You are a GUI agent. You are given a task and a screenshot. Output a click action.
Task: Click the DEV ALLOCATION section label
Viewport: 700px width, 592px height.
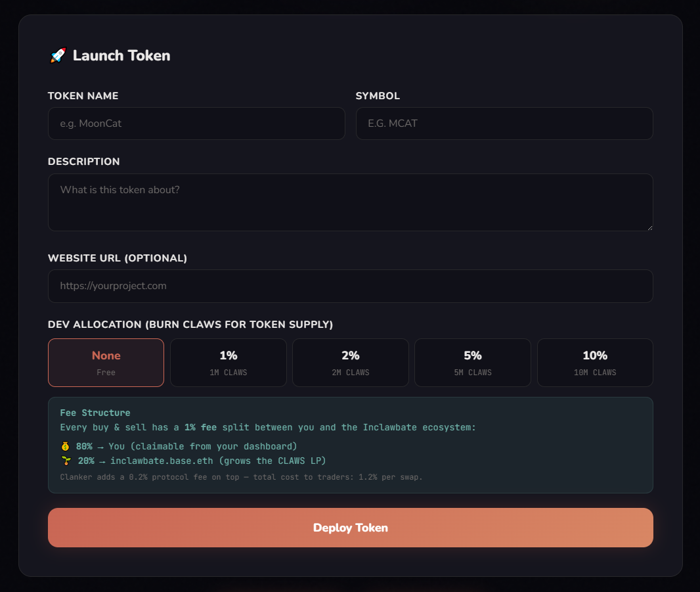pyautogui.click(x=190, y=325)
